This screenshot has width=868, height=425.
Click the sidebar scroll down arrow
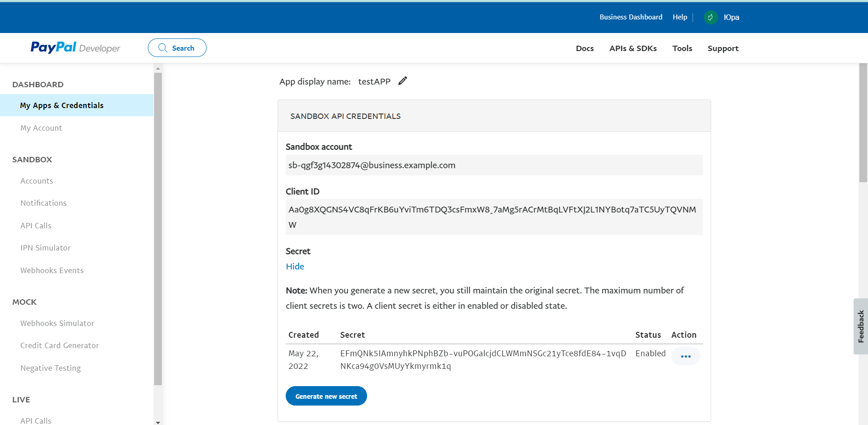[x=158, y=422]
